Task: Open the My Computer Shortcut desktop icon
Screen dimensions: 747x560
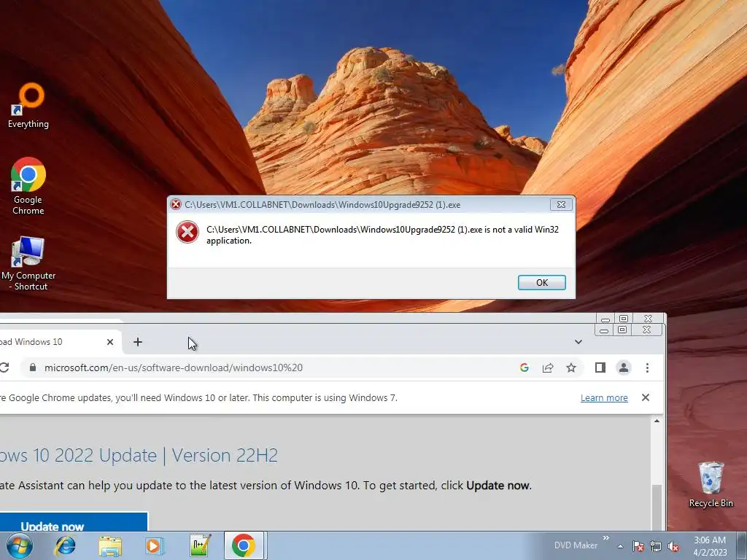Action: pyautogui.click(x=28, y=263)
